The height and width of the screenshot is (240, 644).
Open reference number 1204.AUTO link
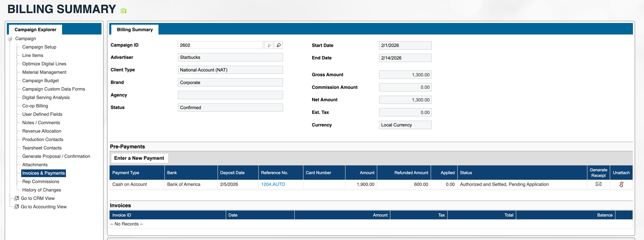(x=273, y=184)
